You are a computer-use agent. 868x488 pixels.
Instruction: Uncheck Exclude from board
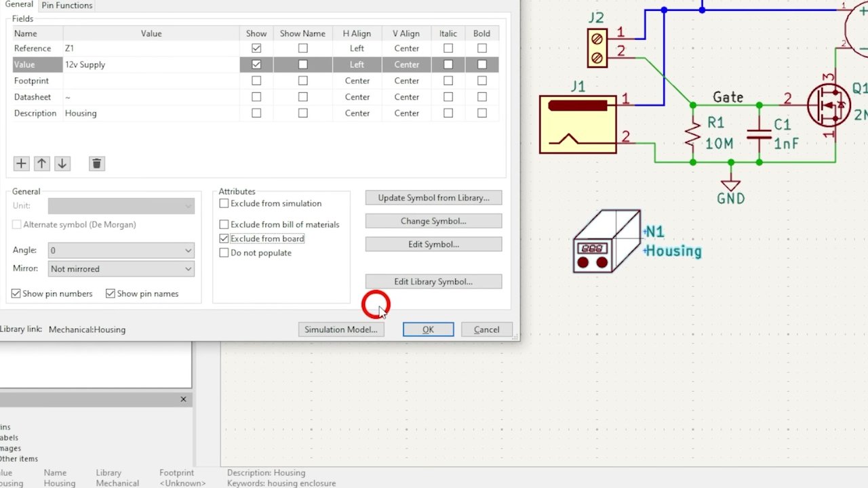point(224,239)
